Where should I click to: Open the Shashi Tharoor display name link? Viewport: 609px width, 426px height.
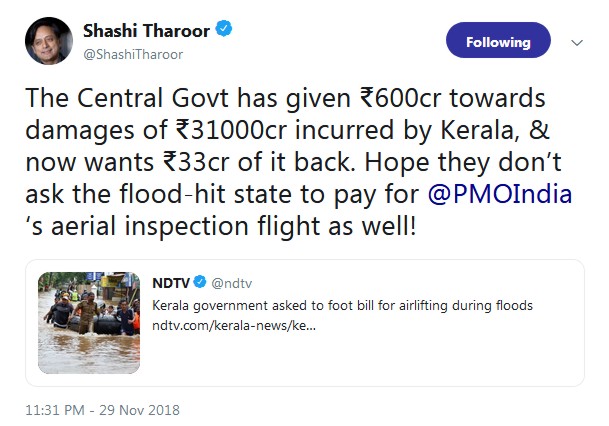tap(146, 31)
